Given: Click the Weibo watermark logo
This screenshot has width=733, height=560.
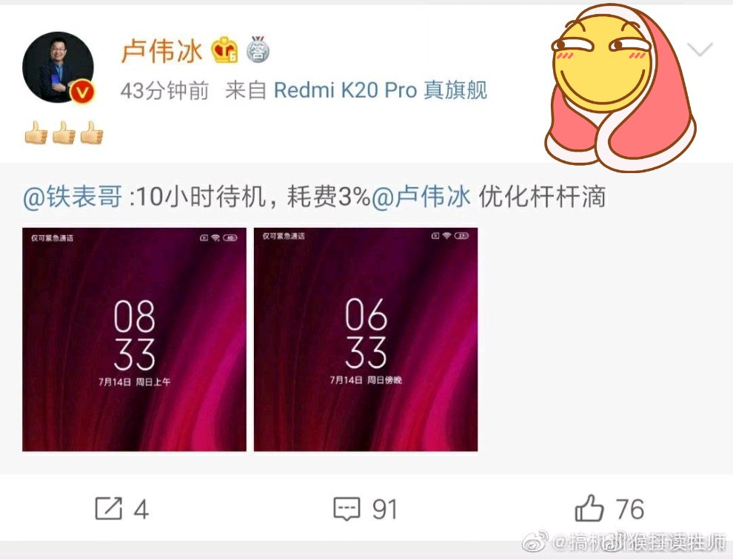Looking at the screenshot, I should click(535, 542).
